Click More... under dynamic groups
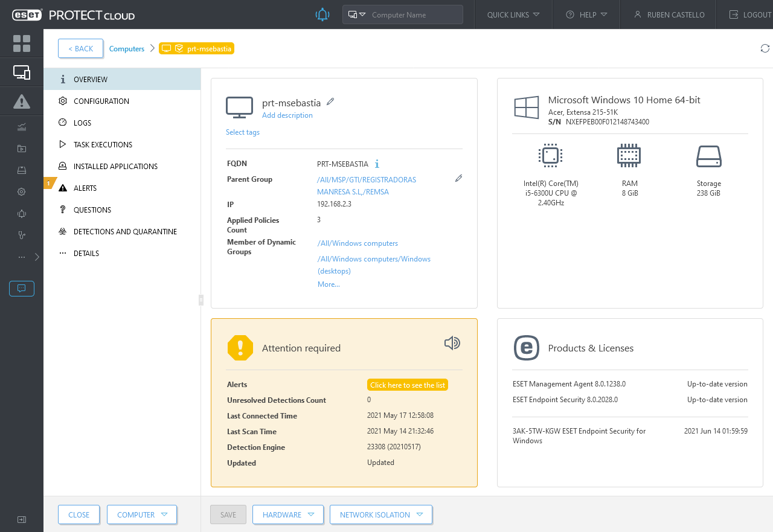Viewport: 773px width, 532px height. pyautogui.click(x=329, y=284)
